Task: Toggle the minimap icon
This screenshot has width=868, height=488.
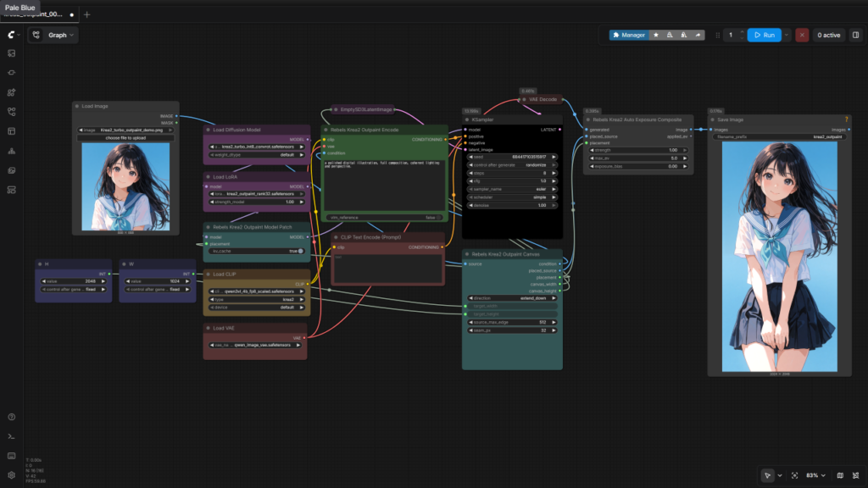Action: pyautogui.click(x=840, y=475)
